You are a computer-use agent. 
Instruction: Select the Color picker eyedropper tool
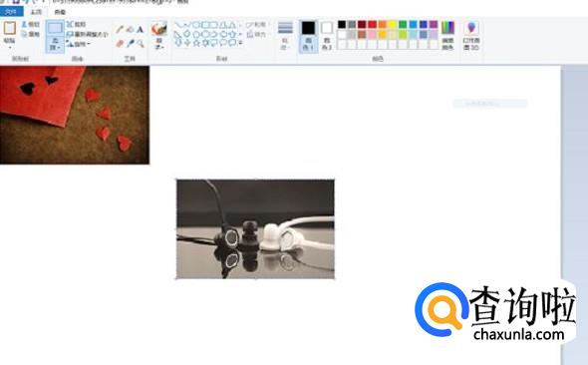pos(130,44)
